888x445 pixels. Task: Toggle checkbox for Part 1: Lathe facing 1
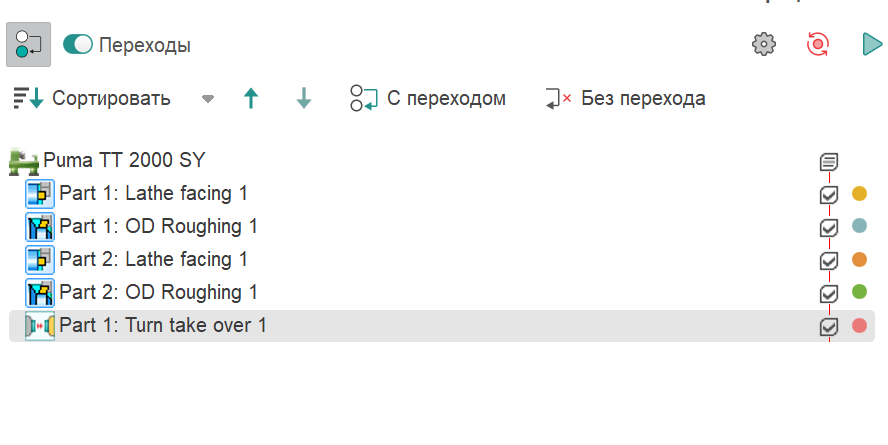coord(828,195)
